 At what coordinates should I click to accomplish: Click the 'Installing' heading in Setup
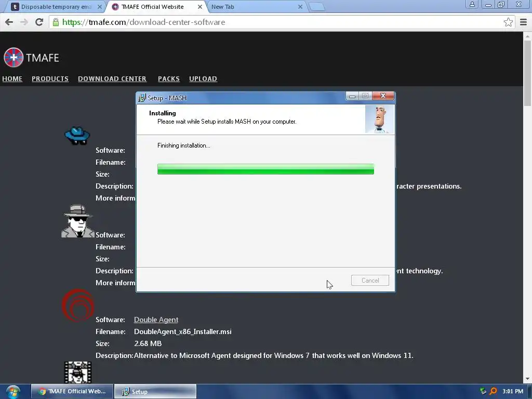click(x=163, y=113)
